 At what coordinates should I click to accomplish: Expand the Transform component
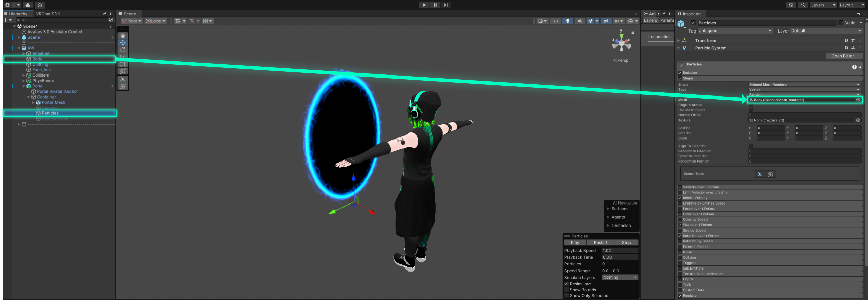[679, 40]
